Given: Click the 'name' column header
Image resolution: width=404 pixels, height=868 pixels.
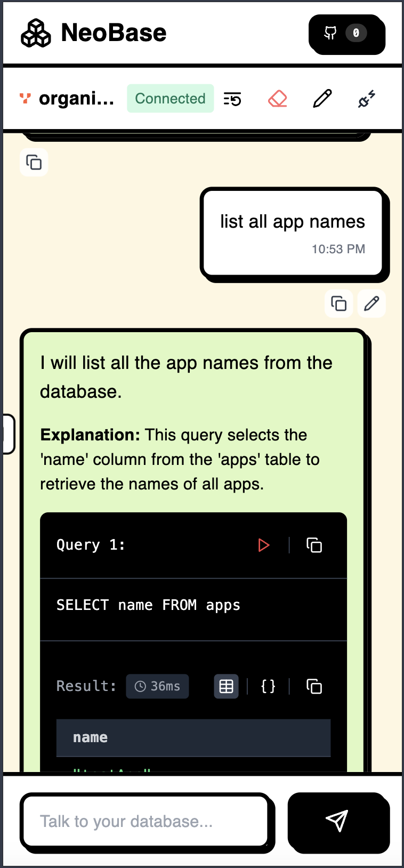Looking at the screenshot, I should 193,738.
